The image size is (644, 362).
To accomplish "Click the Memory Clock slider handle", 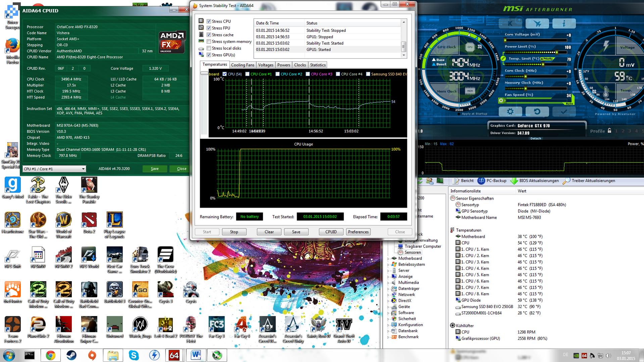I will tap(525, 89).
